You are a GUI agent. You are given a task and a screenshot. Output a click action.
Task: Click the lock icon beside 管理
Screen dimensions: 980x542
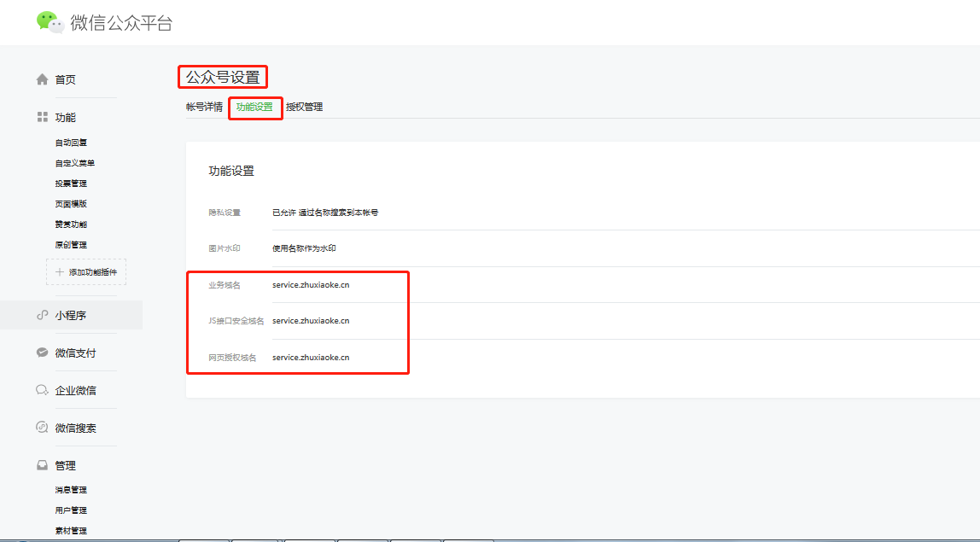[x=41, y=465]
